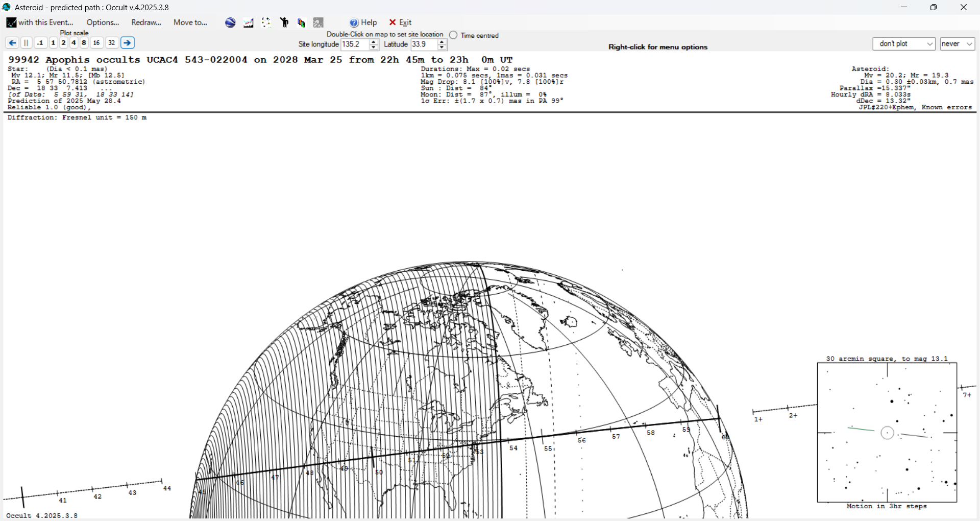Select the Time centred radio button
The height and width of the screenshot is (521, 980).
pos(453,35)
